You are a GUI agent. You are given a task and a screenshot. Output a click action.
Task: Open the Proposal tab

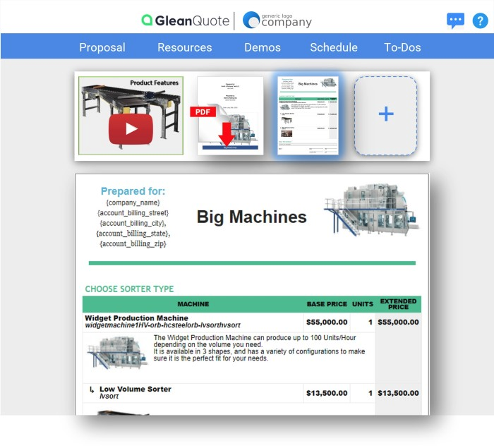[x=102, y=47]
